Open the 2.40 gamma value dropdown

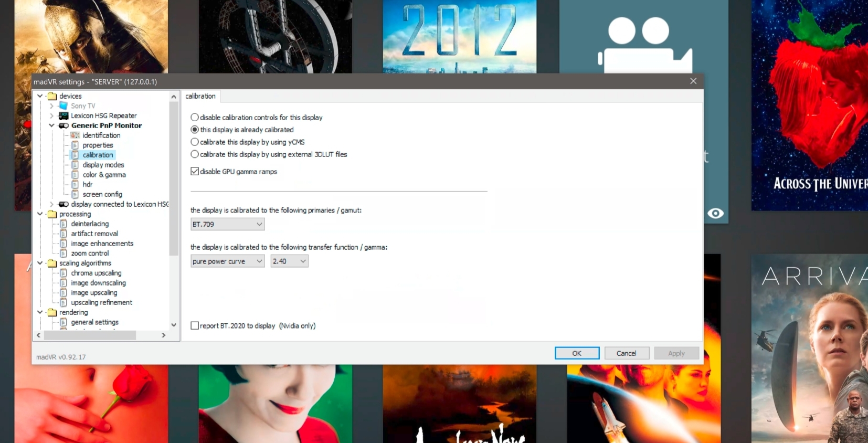pyautogui.click(x=289, y=261)
